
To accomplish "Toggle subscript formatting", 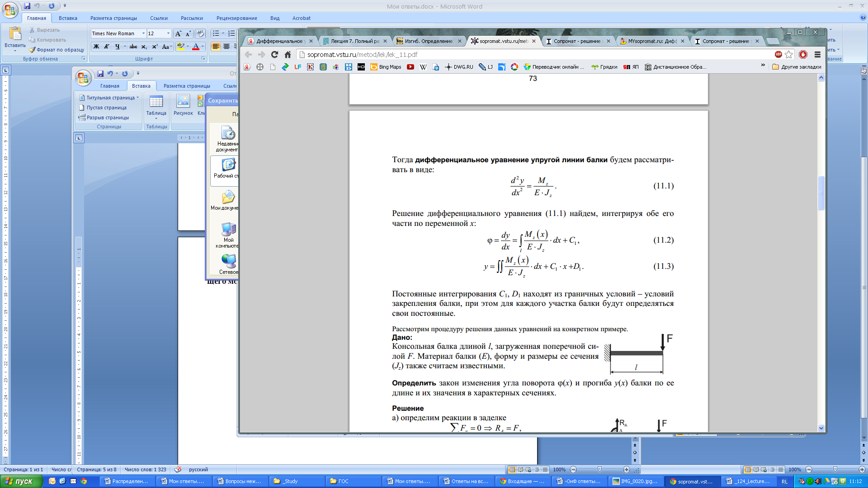I will (x=144, y=47).
